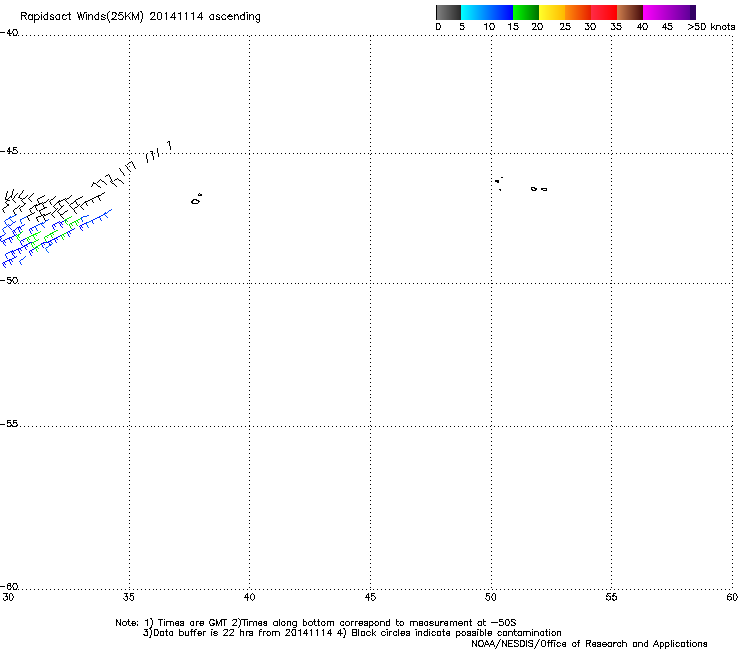Select the orange 25–30 knots color segment
The width and height of the screenshot is (740, 650).
click(x=578, y=12)
